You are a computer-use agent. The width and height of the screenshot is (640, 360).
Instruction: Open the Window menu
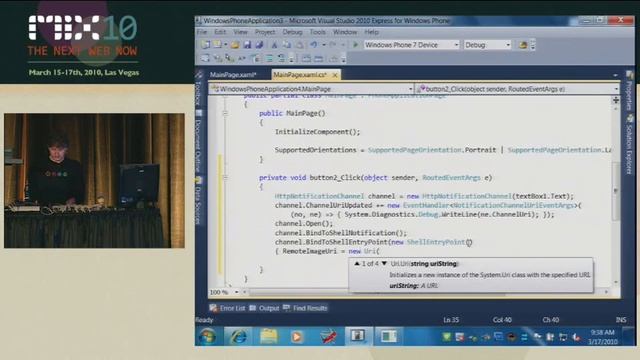click(x=345, y=32)
